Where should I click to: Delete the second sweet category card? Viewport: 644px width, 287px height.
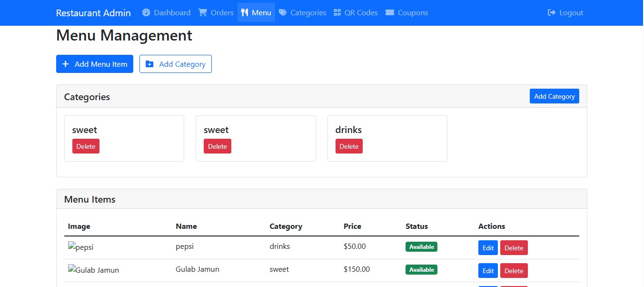point(217,146)
